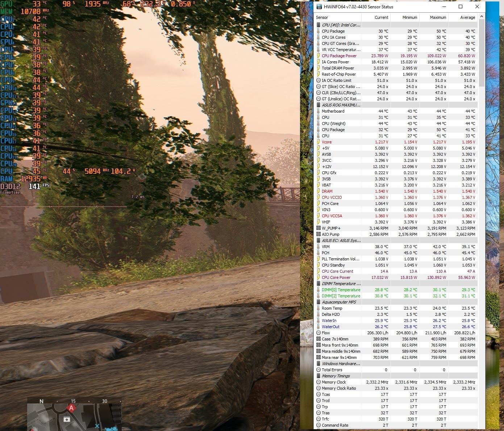This screenshot has height=431, width=504.
Task: Click the Mora front 9x140mm fan icon
Action: (x=318, y=345)
